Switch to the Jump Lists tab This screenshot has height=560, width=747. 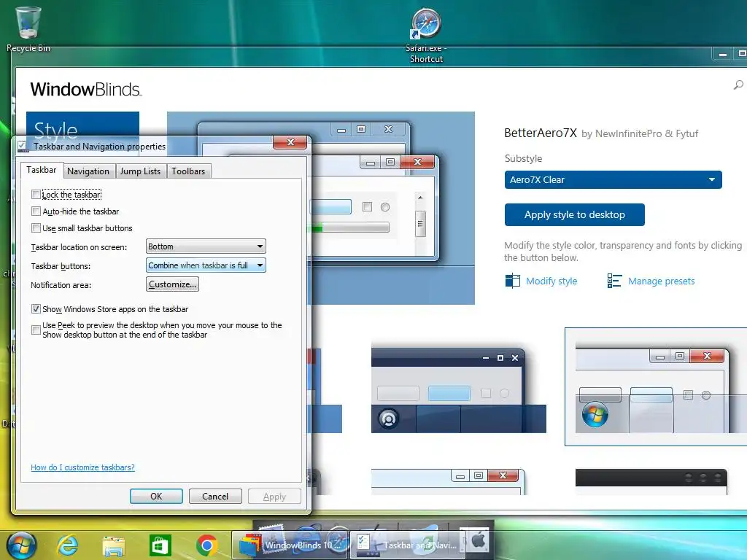[x=140, y=171]
